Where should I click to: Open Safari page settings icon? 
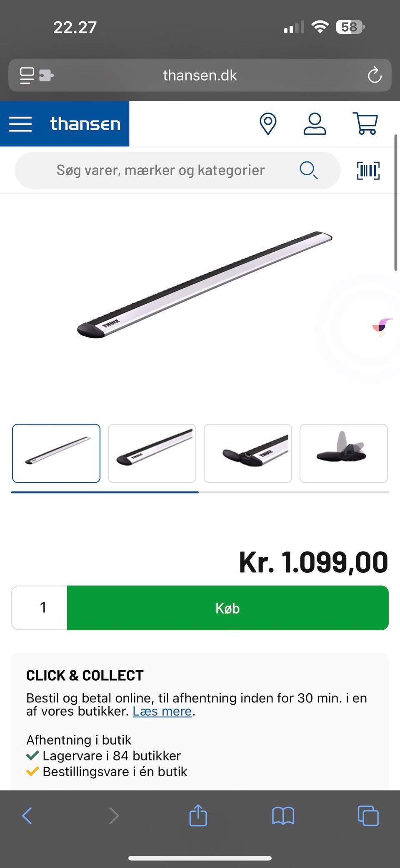[37, 75]
